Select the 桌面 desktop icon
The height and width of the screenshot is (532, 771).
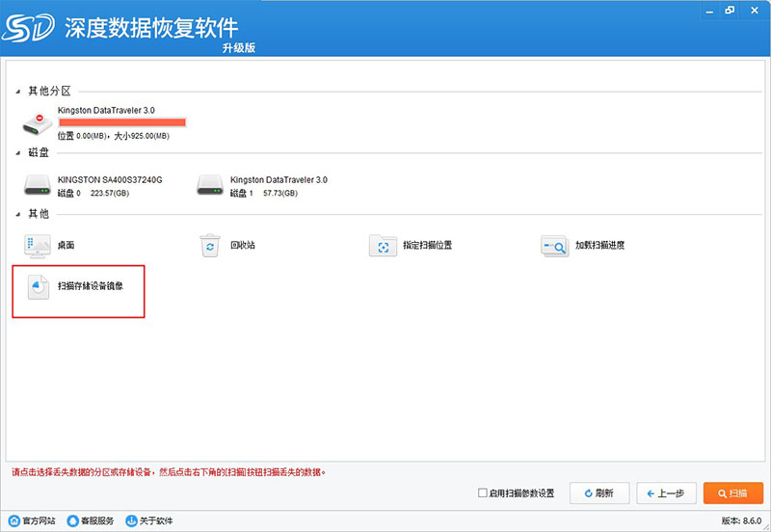click(38, 246)
